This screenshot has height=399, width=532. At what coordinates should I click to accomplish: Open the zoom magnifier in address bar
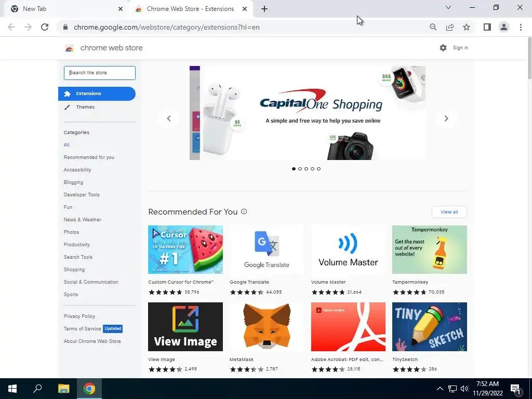coord(433,27)
